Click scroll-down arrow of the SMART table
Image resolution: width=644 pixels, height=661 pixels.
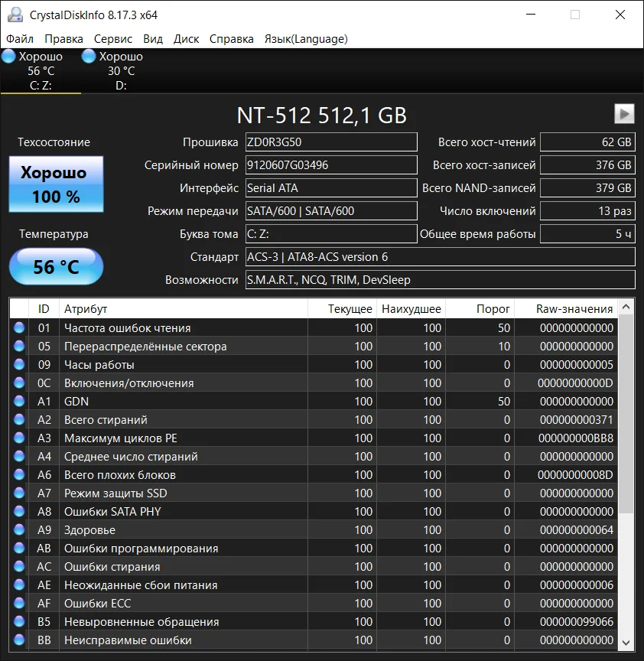(x=626, y=643)
